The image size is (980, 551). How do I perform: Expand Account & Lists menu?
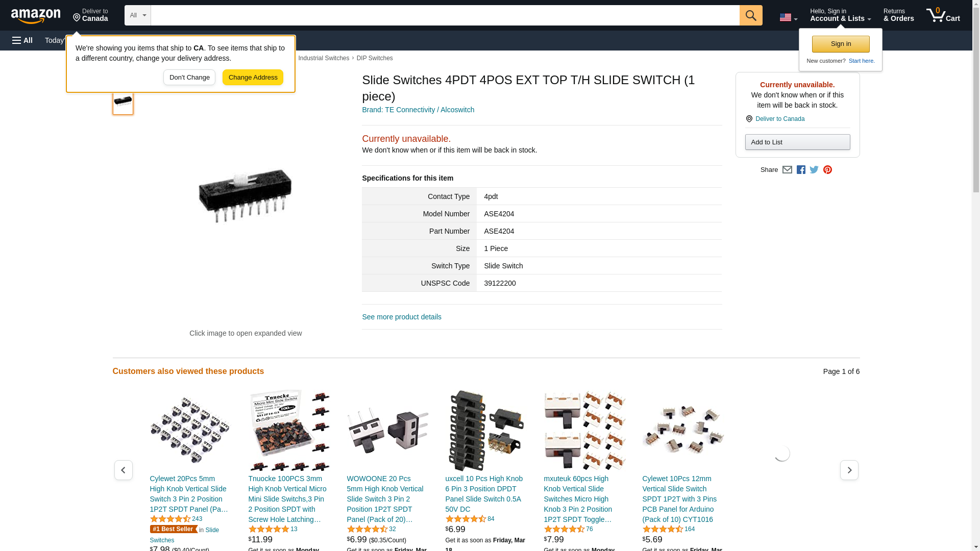click(x=840, y=15)
